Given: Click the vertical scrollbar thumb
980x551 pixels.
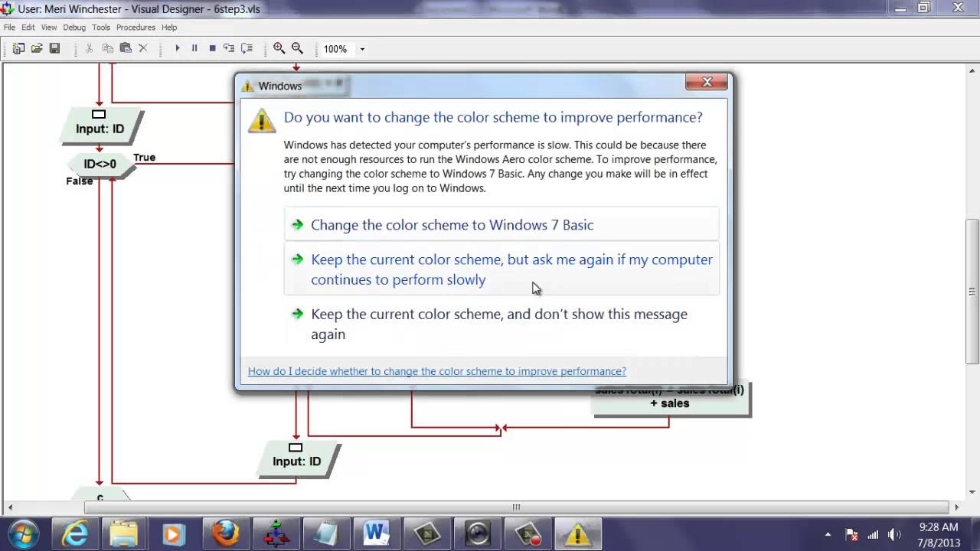Looking at the screenshot, I should pos(972,292).
